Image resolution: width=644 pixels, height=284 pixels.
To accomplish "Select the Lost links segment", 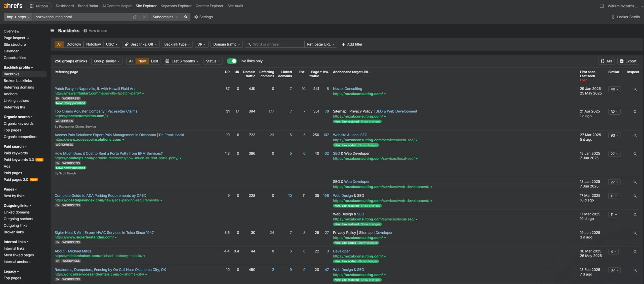I will pyautogui.click(x=154, y=61).
